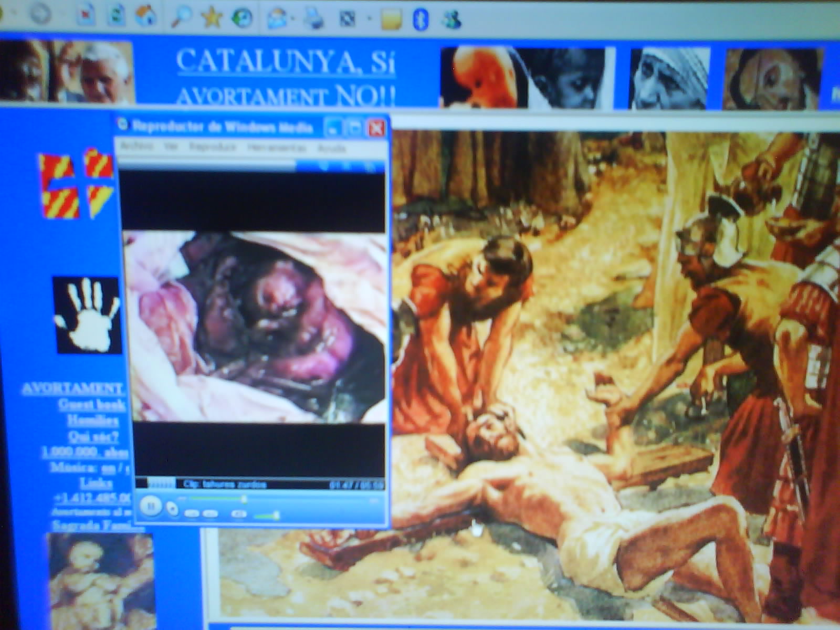Pause playback with the round pause button
The image size is (840, 630).
pyautogui.click(x=151, y=506)
